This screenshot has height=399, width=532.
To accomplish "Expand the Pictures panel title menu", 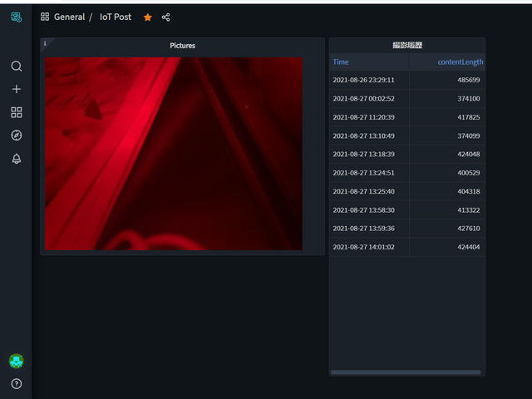I will click(x=182, y=46).
